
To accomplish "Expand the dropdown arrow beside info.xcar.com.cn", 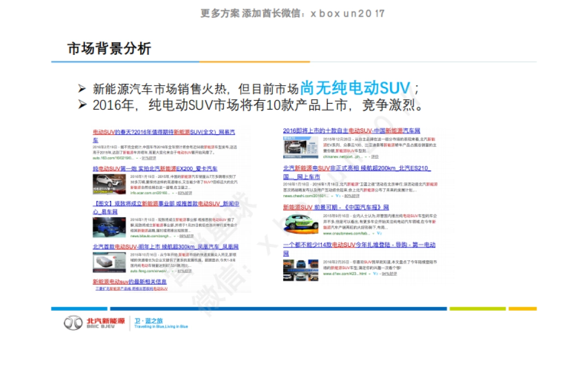I will click(x=172, y=193).
